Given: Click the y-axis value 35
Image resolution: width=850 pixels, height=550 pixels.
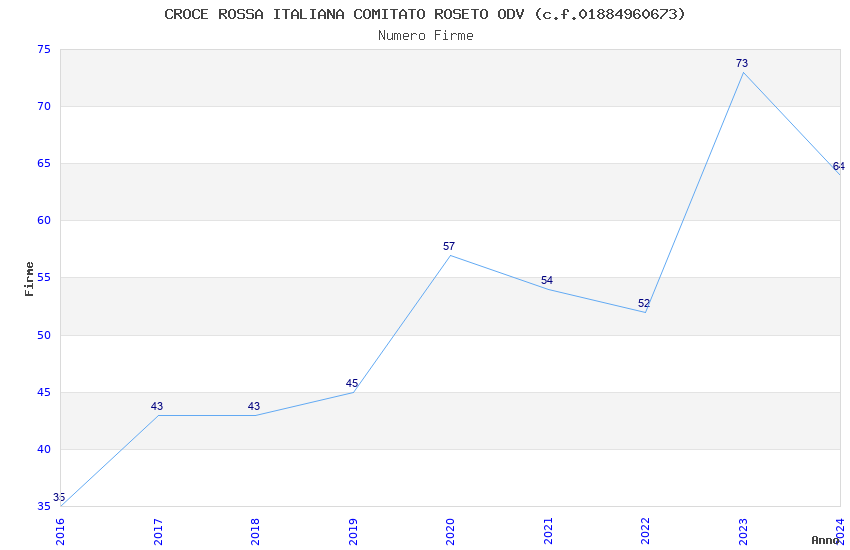Looking at the screenshot, I should pos(44,507).
